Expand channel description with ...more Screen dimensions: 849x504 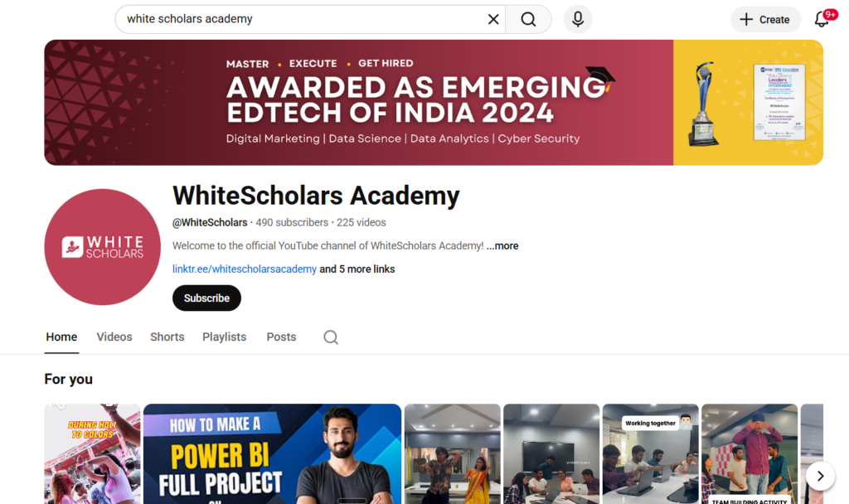pos(502,245)
